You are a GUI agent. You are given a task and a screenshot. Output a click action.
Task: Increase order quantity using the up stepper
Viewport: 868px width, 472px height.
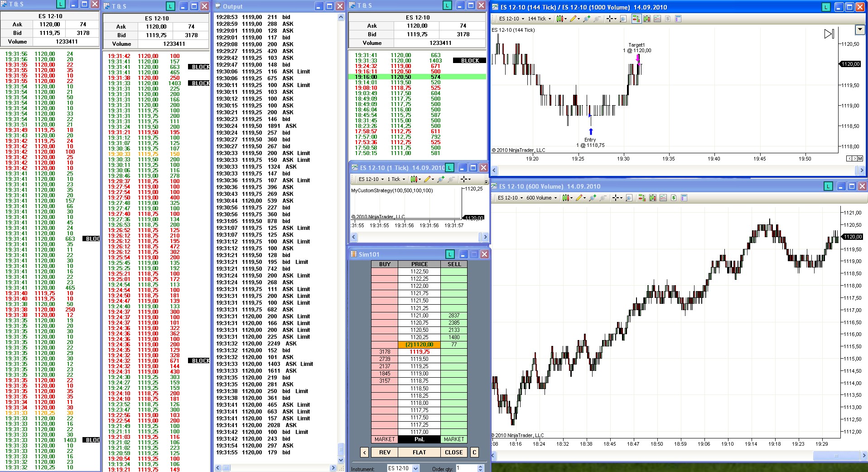(x=480, y=466)
